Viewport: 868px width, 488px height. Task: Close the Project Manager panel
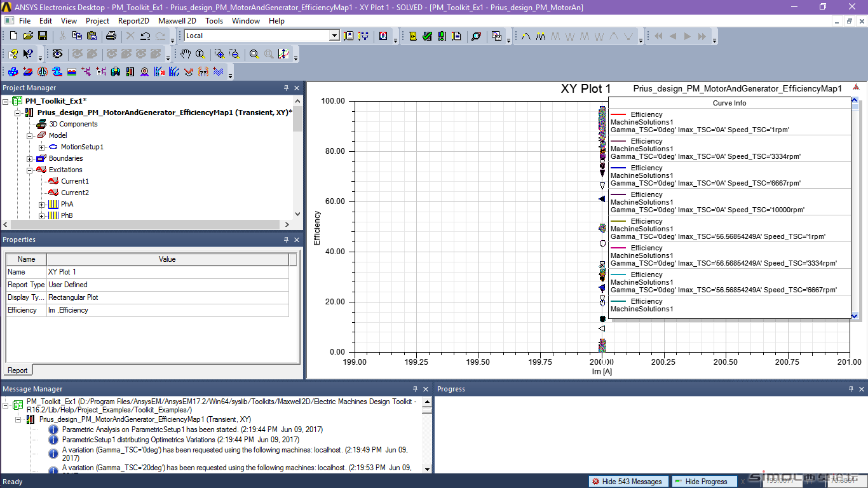[297, 88]
